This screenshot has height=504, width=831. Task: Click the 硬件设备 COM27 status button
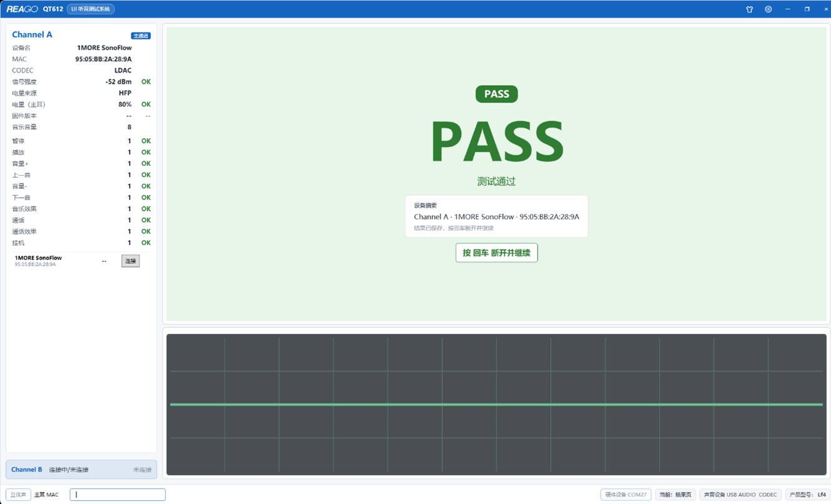626,495
